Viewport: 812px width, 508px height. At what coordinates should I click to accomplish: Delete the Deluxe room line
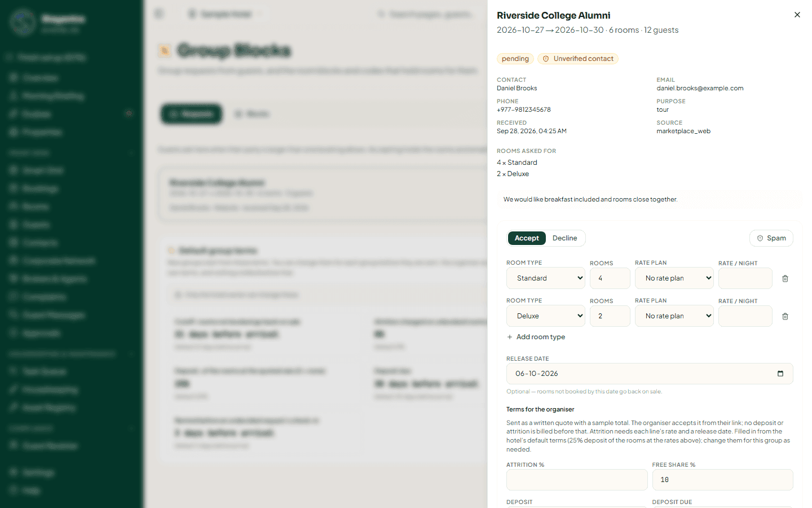click(785, 316)
